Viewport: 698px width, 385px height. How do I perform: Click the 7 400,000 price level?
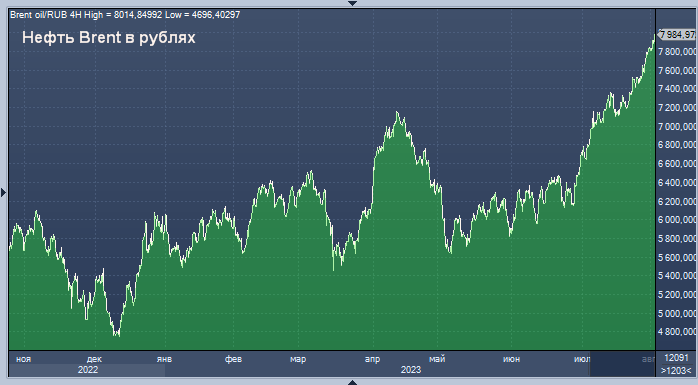coord(677,89)
